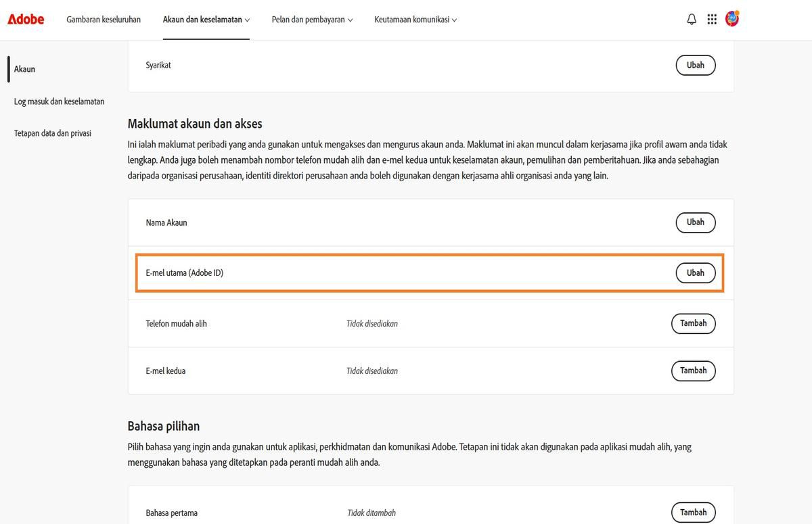Click Tambah for Telefon mudah alih
This screenshot has height=524, width=812.
pyautogui.click(x=693, y=323)
